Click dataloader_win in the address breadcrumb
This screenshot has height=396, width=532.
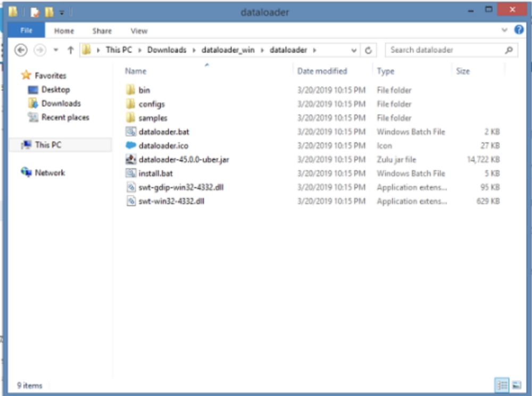pos(228,50)
